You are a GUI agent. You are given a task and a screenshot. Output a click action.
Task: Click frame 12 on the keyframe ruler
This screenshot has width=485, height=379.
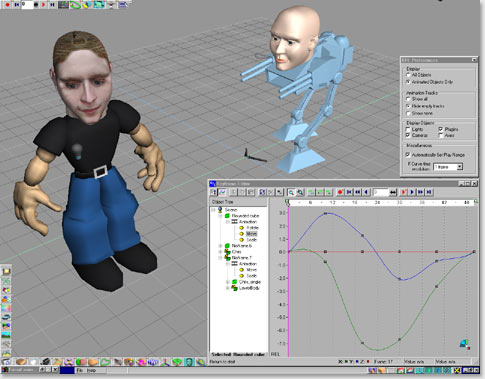(332, 203)
